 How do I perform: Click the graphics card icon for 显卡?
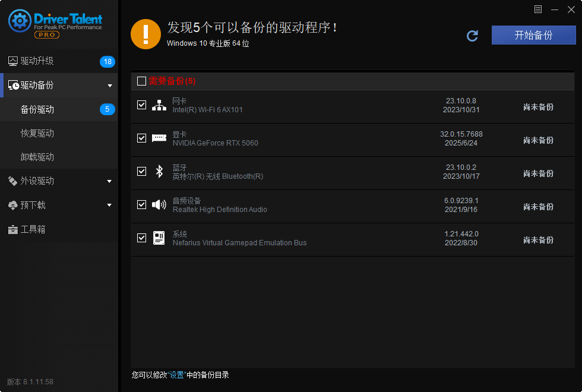(x=159, y=138)
